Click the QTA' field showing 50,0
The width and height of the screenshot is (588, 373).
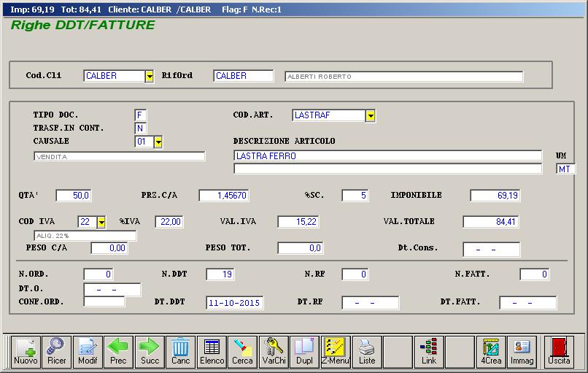(x=73, y=196)
